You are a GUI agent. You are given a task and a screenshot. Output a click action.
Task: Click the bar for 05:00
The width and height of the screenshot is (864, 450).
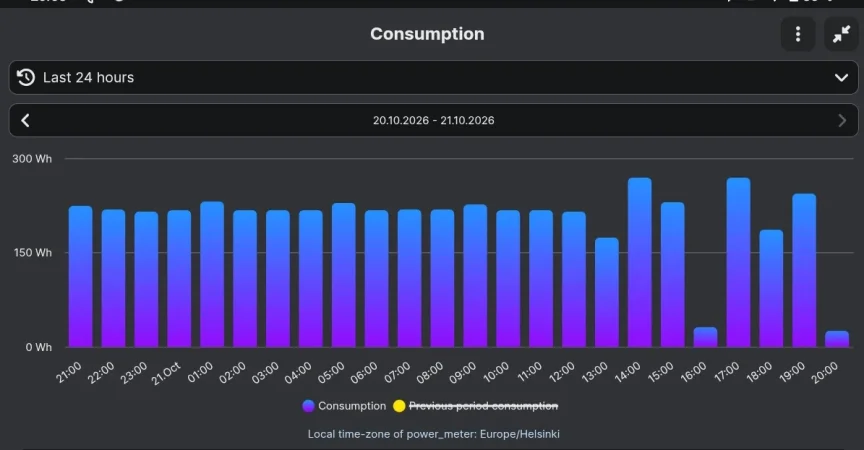coord(344,275)
